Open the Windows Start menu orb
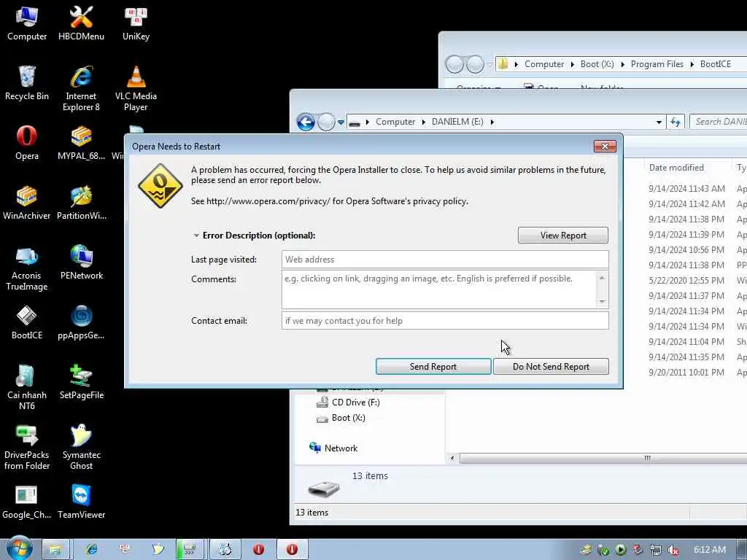 19,548
